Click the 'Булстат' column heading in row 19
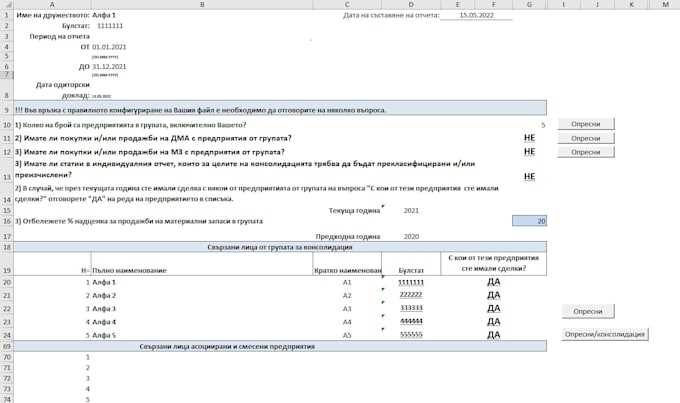 pyautogui.click(x=411, y=271)
